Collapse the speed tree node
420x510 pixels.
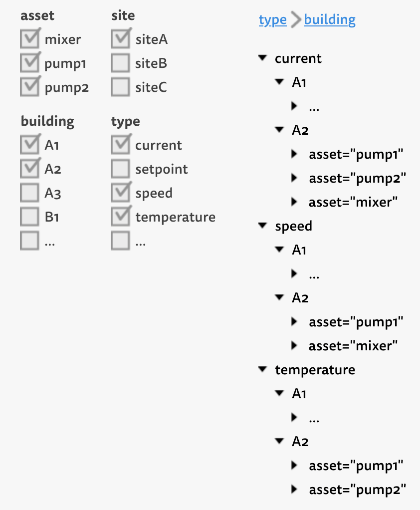263,226
